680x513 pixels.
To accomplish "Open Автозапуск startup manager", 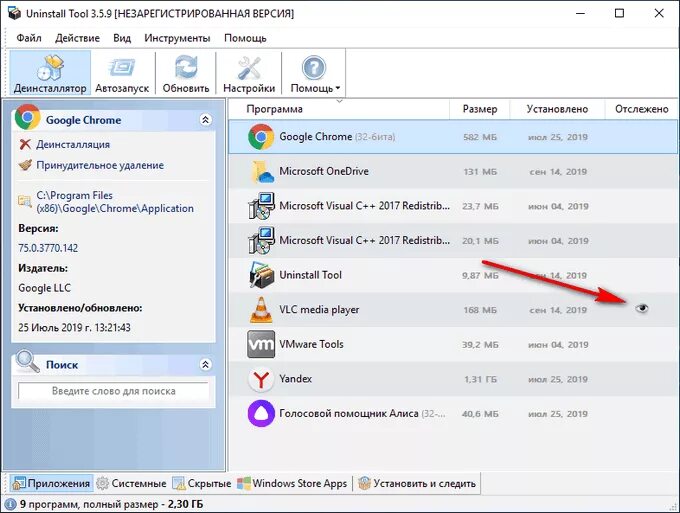I will (x=122, y=72).
